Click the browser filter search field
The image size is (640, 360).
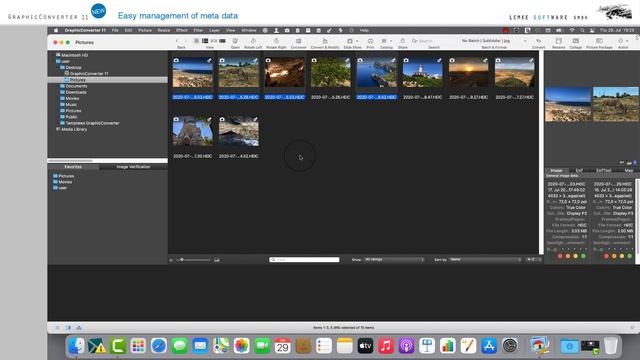(304, 260)
